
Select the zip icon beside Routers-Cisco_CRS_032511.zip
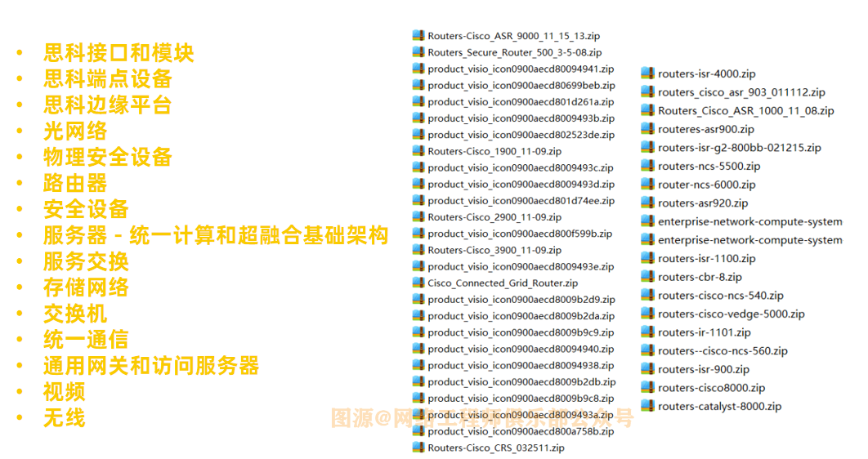418,448
